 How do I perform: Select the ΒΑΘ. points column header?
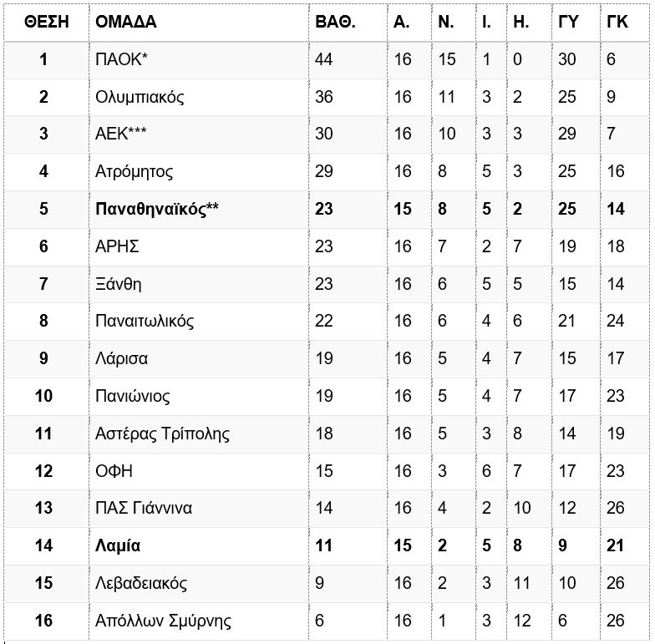335,22
